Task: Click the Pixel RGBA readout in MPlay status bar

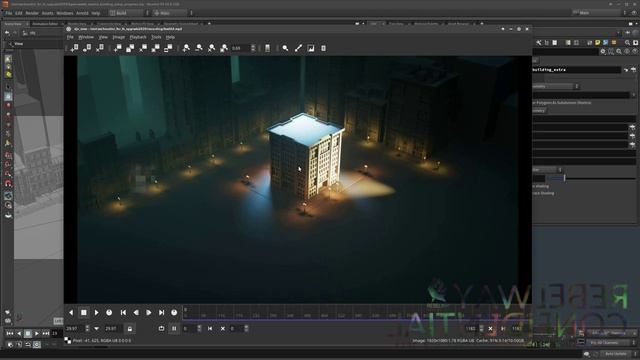Action: point(102,340)
